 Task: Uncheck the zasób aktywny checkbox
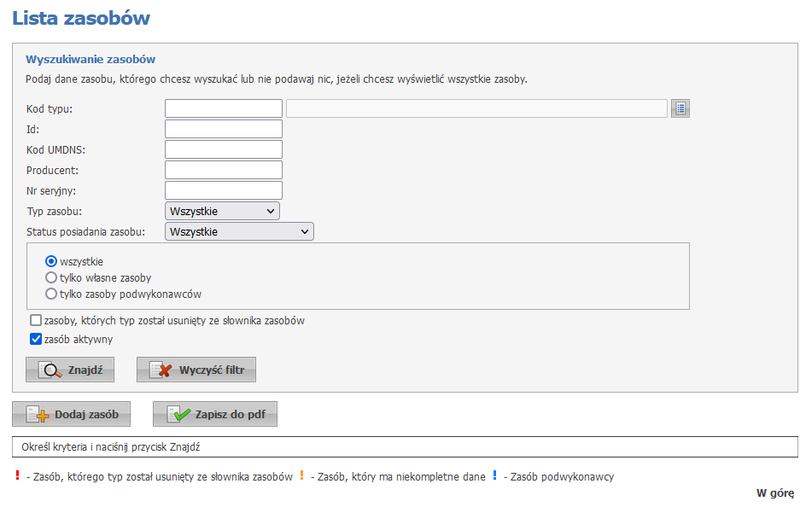36,339
